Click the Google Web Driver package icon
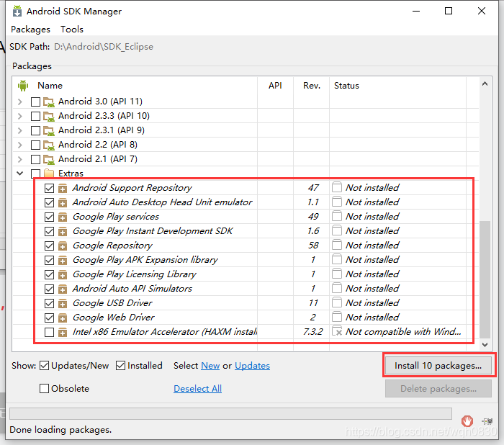 coord(63,318)
